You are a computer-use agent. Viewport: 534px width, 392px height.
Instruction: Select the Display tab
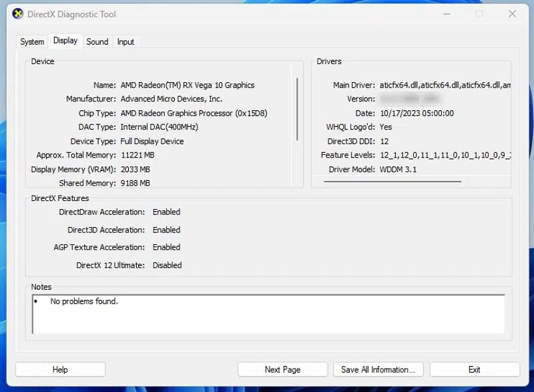click(65, 41)
